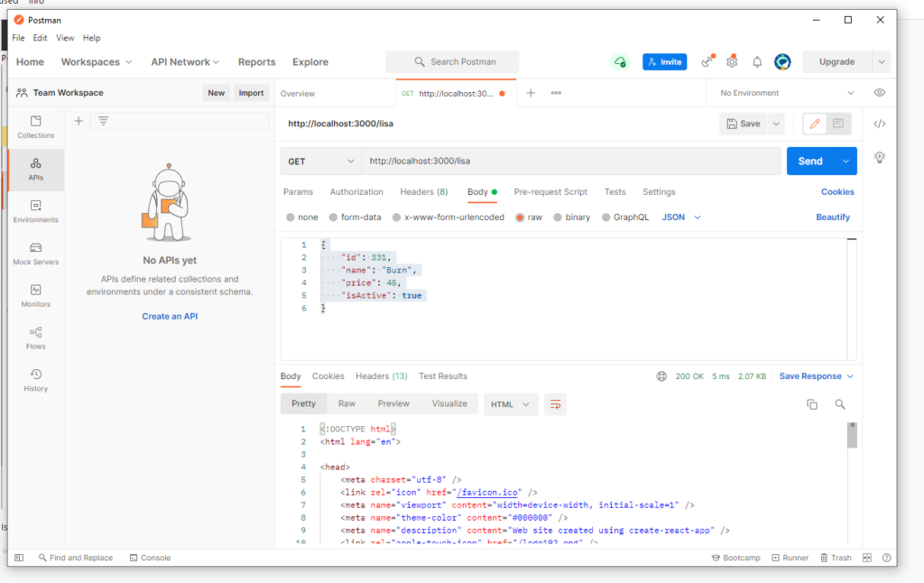Select the x-www-form-urlencoded body type
This screenshot has height=583, width=924.
tap(397, 217)
